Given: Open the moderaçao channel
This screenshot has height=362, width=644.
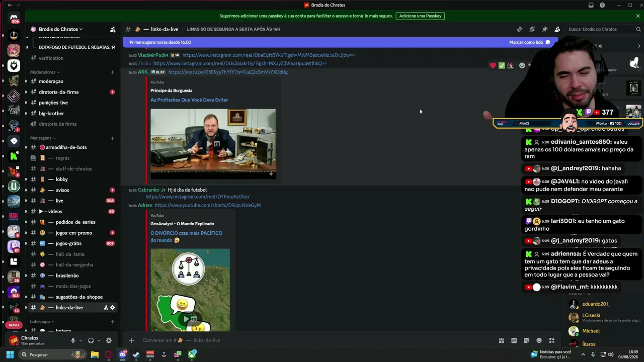Looking at the screenshot, I should coord(72,81).
